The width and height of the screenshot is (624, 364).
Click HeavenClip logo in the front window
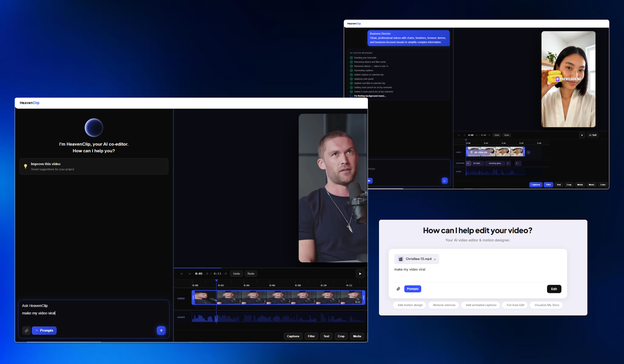(29, 103)
